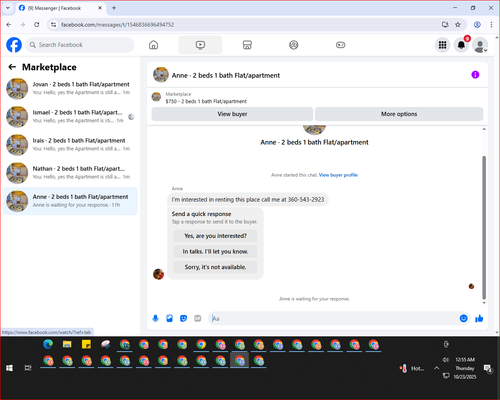Open the taskbar clock and date
This screenshot has height=400, width=500.
[x=465, y=368]
